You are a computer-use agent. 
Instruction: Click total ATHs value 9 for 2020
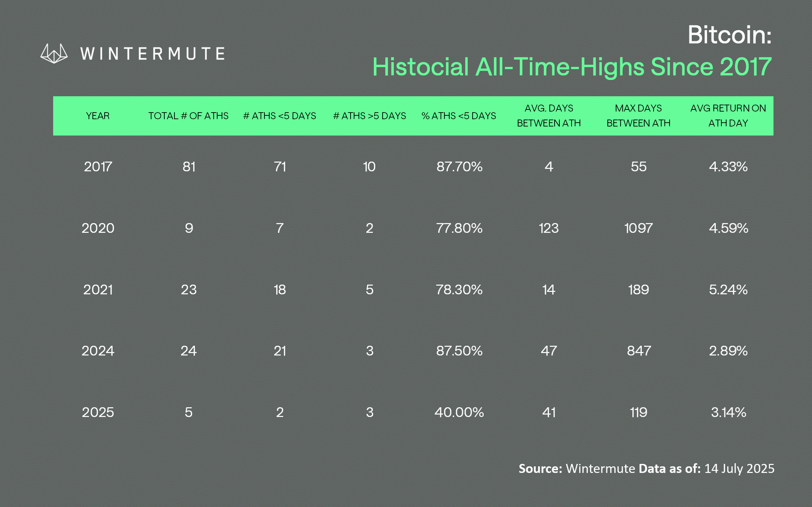[189, 228]
